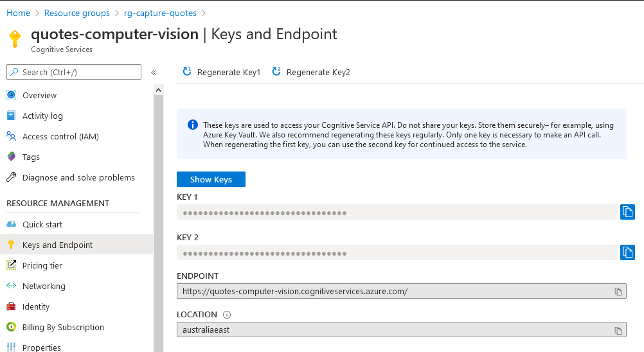Click the Pricing tier icon

point(12,265)
